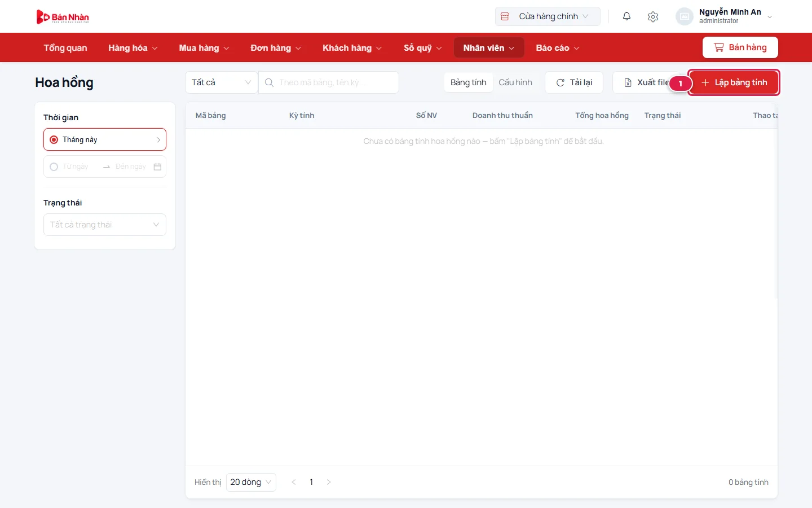This screenshot has height=508, width=812.
Task: Click the Tổng hoa hồng column header
Action: click(602, 115)
